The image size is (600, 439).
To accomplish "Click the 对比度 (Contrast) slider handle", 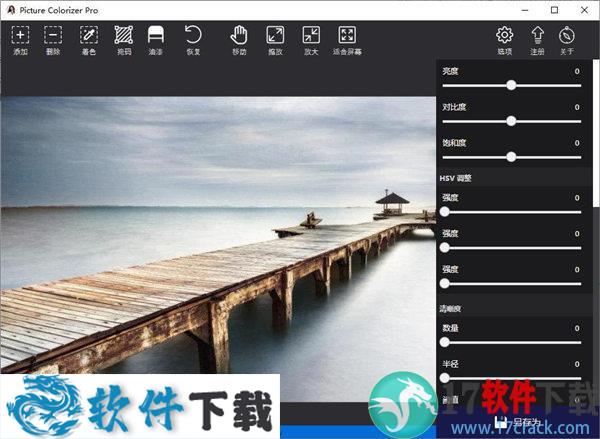I will pos(511,121).
